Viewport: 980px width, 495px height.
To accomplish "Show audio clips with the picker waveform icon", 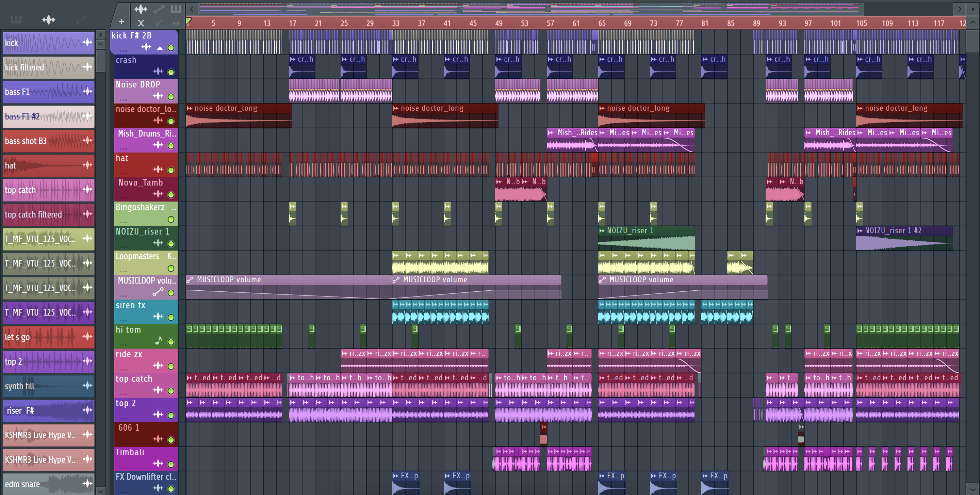I will click(x=49, y=20).
